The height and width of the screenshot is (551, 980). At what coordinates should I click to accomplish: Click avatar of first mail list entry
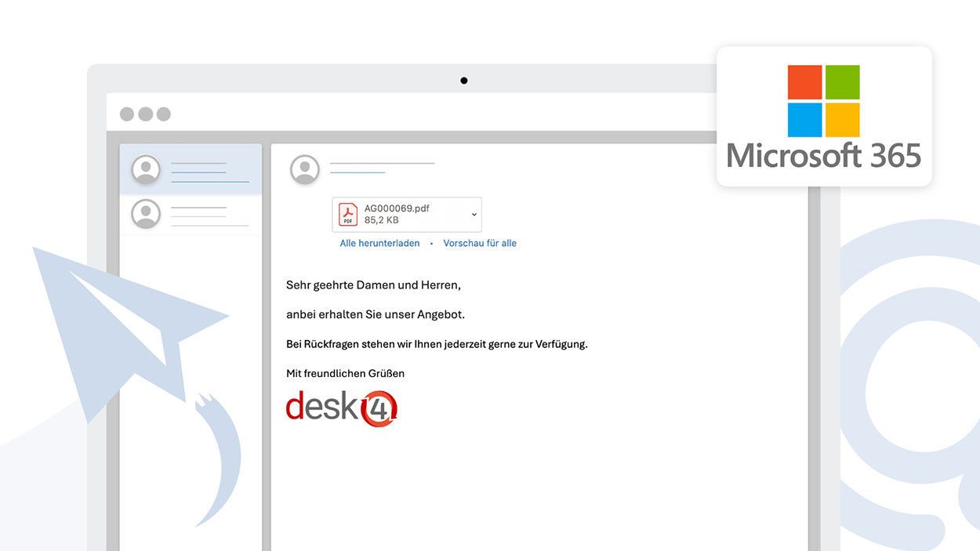[x=146, y=169]
